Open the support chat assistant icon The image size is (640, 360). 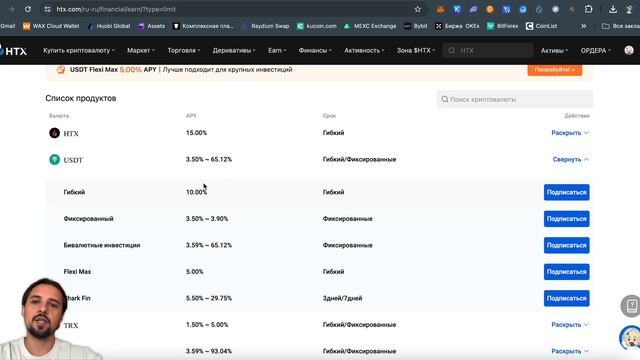pos(630,338)
